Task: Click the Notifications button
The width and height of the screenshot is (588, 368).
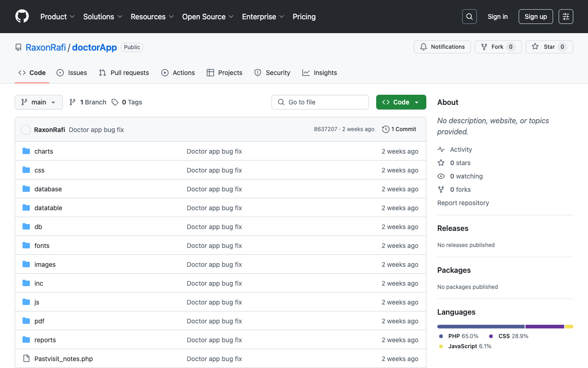Action: (x=442, y=47)
